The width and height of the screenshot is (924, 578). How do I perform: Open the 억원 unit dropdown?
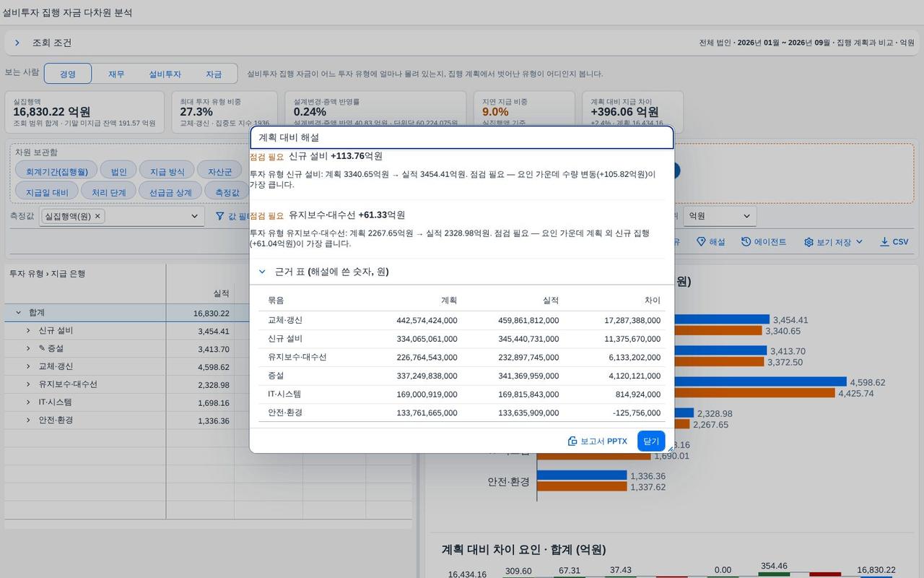(719, 216)
